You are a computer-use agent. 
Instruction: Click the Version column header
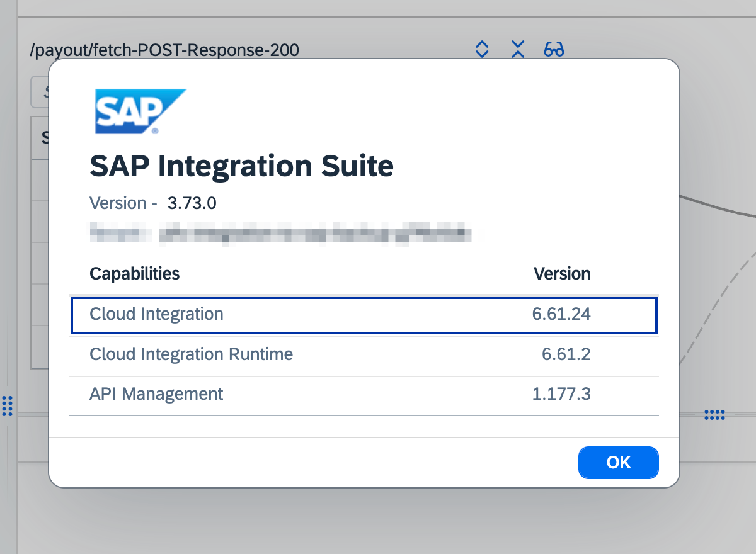click(x=562, y=274)
